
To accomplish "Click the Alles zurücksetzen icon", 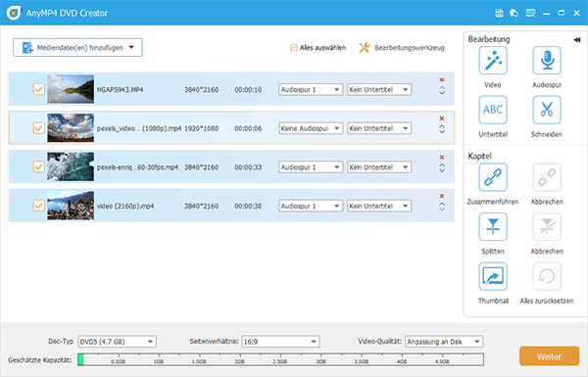I will [x=547, y=276].
